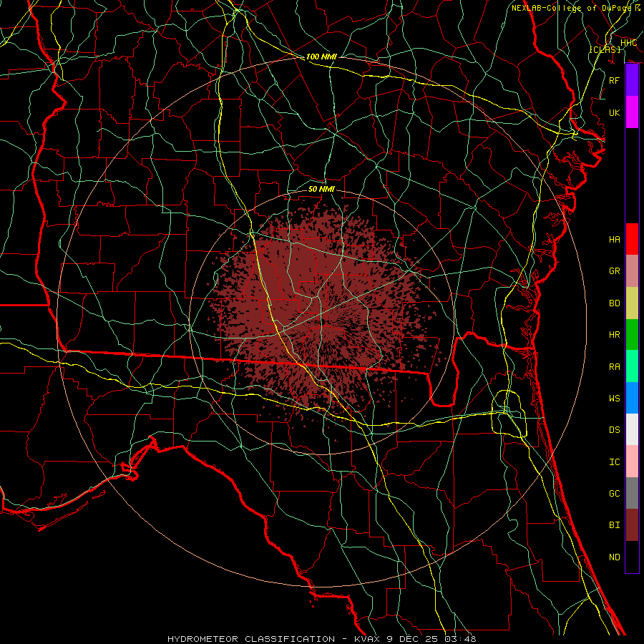Image resolution: width=644 pixels, height=644 pixels.
Task: Click the 'RA' legend label
Action: click(x=615, y=367)
